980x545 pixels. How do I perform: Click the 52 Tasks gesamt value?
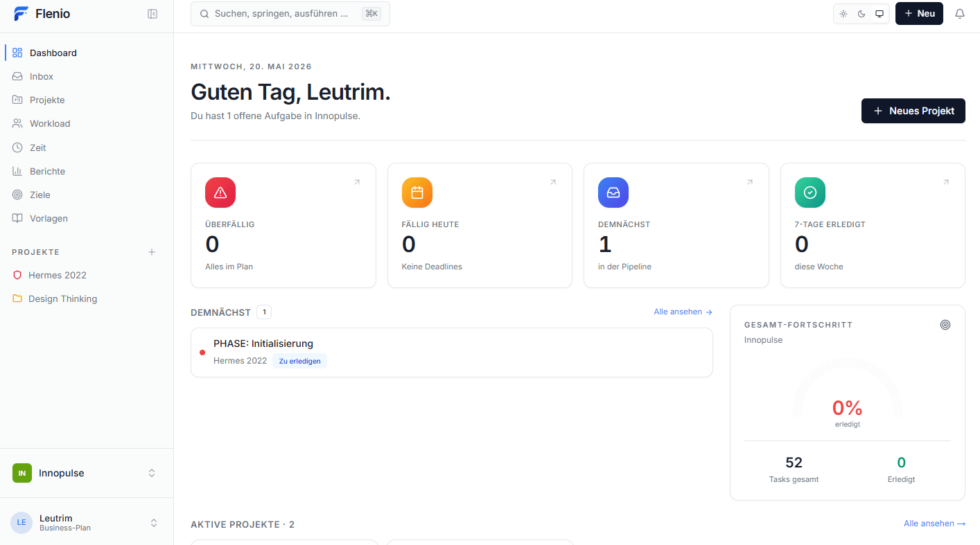(x=794, y=463)
